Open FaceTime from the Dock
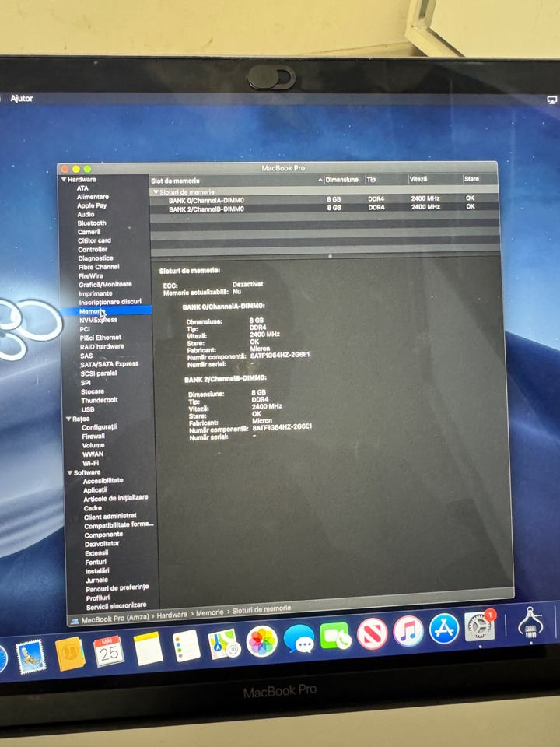The width and height of the screenshot is (560, 747). tap(336, 636)
